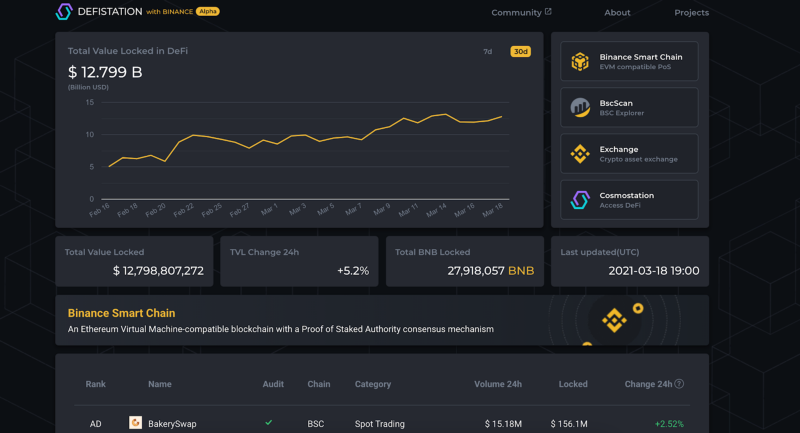800x433 pixels.
Task: Click the Exchange diamond icon
Action: [580, 154]
